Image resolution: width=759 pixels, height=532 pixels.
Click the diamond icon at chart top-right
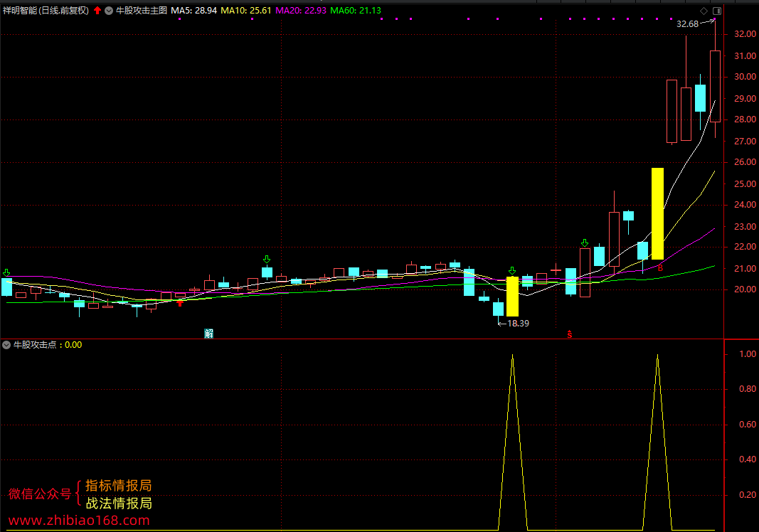pos(704,11)
